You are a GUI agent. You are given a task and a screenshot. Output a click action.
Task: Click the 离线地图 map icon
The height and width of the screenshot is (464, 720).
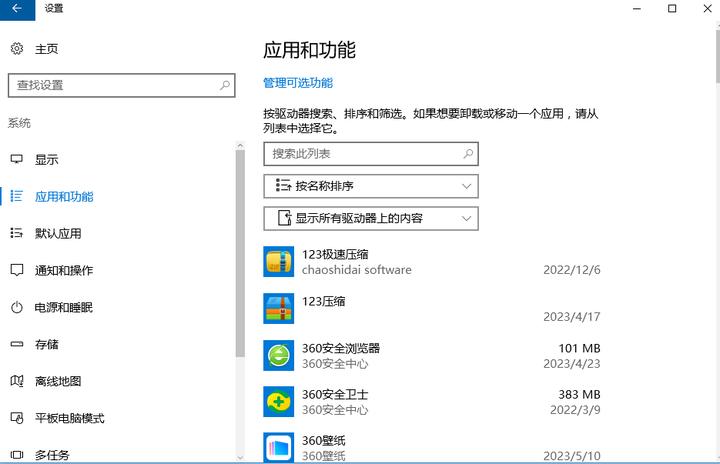tap(17, 381)
